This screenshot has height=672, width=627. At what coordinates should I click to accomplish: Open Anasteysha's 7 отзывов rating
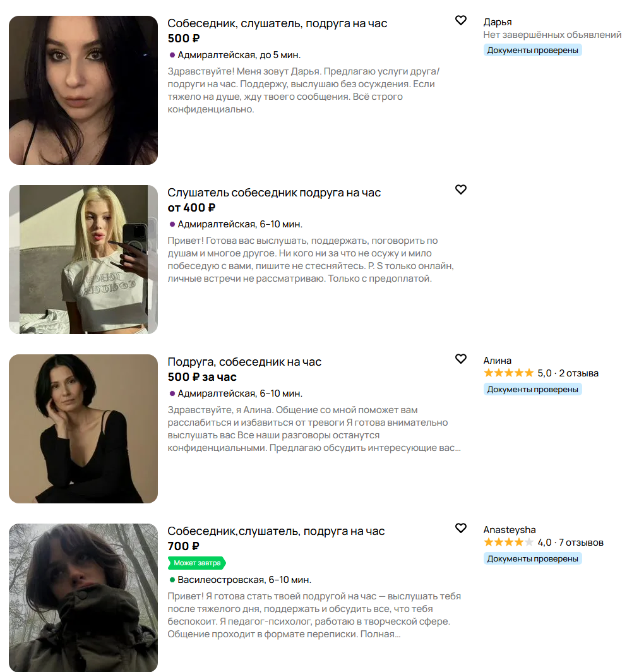pos(544,542)
